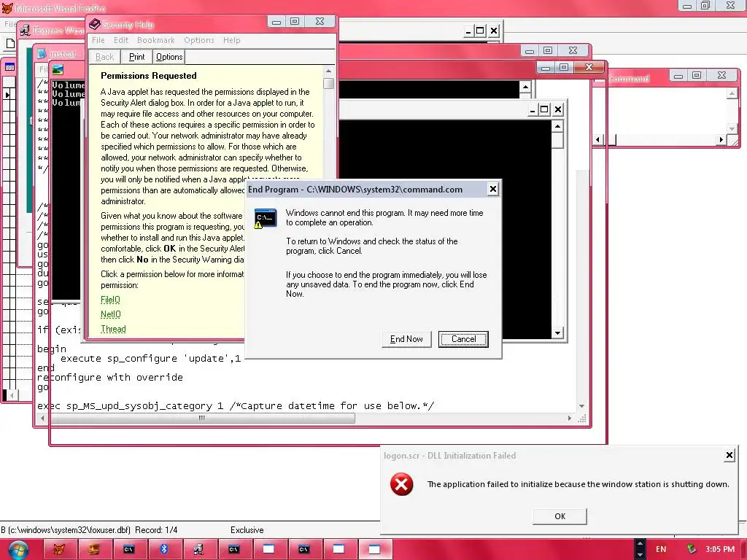Screen dimensions: 747x560
Task: Click Cancel in End Program dialog
Action: (x=463, y=339)
